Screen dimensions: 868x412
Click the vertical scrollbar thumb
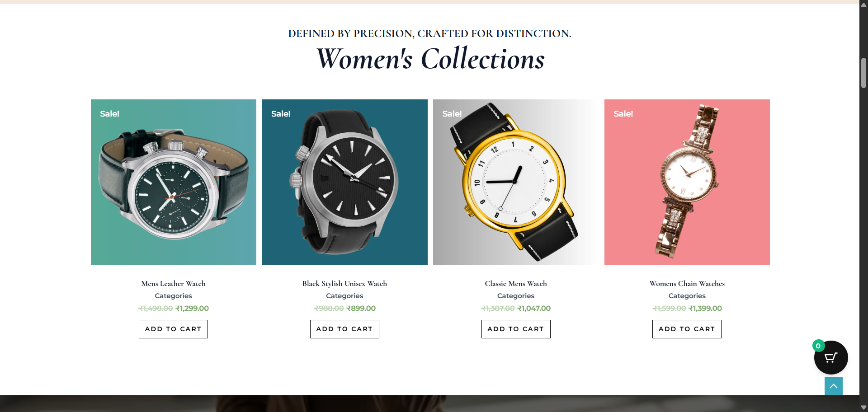863,73
